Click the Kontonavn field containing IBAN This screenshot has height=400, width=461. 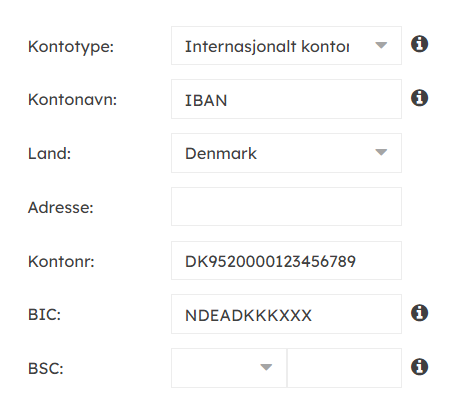coord(286,99)
